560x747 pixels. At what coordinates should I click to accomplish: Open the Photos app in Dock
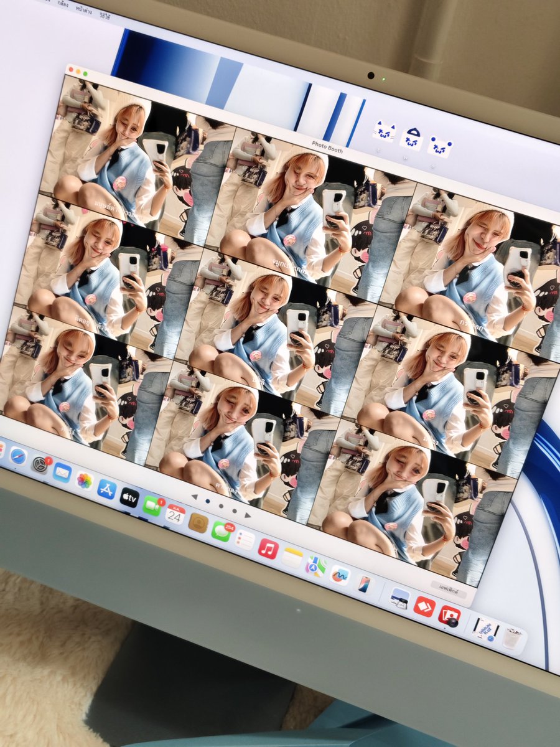pyautogui.click(x=84, y=481)
